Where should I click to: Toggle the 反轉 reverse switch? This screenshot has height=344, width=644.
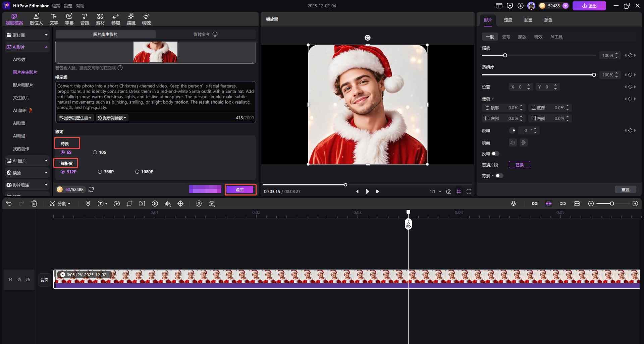tap(495, 154)
